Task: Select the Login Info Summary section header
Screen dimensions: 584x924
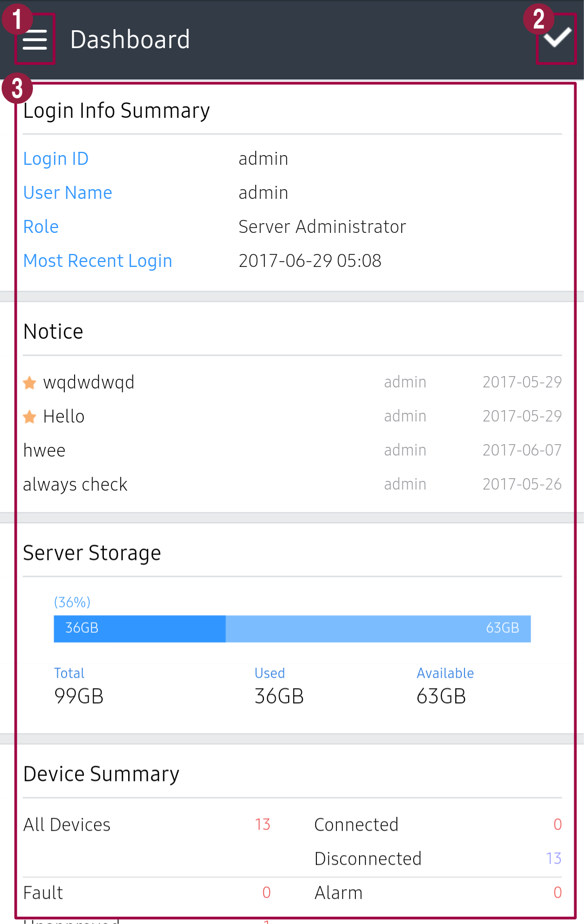Action: pyautogui.click(x=117, y=110)
